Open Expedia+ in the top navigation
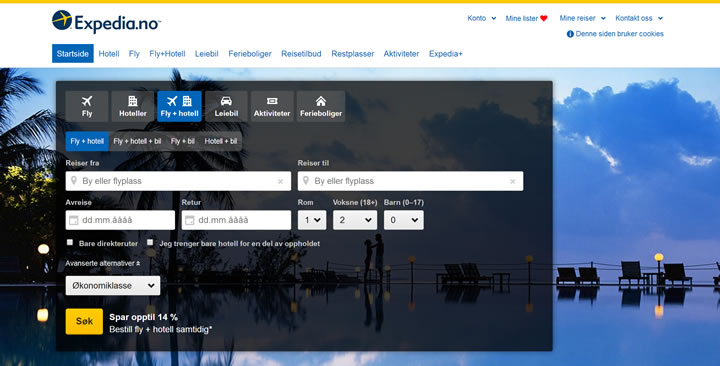720x366 pixels. pyautogui.click(x=445, y=54)
